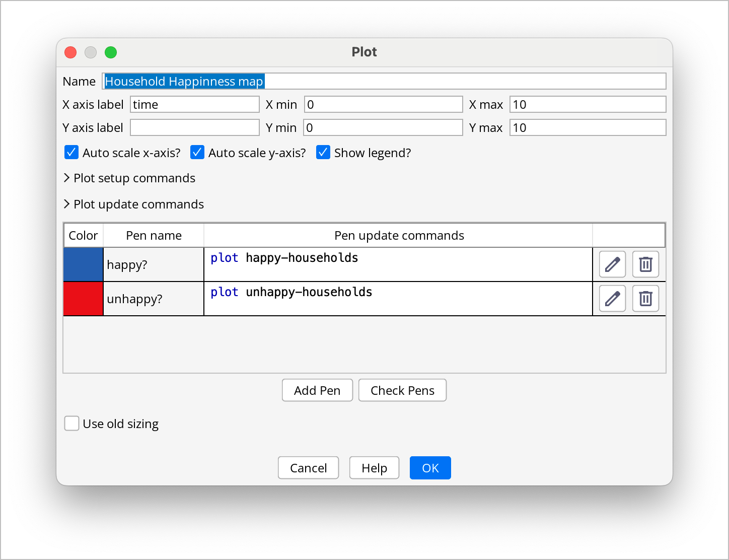Pick the blue color swatch for happy?
729x560 pixels.
(x=84, y=264)
